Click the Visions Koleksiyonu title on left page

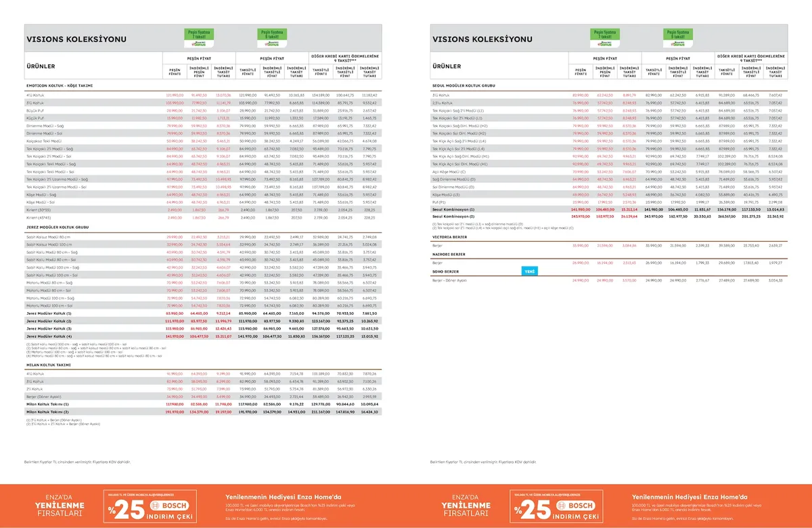76,40
